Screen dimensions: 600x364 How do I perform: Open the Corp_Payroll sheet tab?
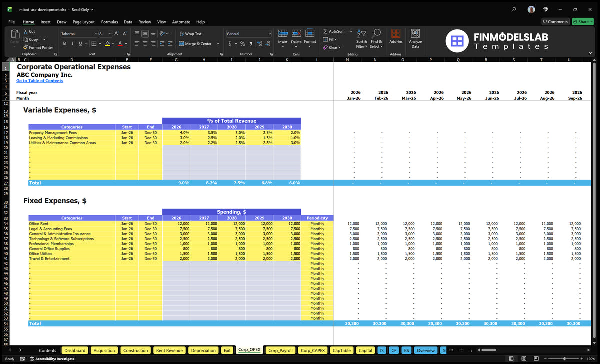tap(280, 350)
